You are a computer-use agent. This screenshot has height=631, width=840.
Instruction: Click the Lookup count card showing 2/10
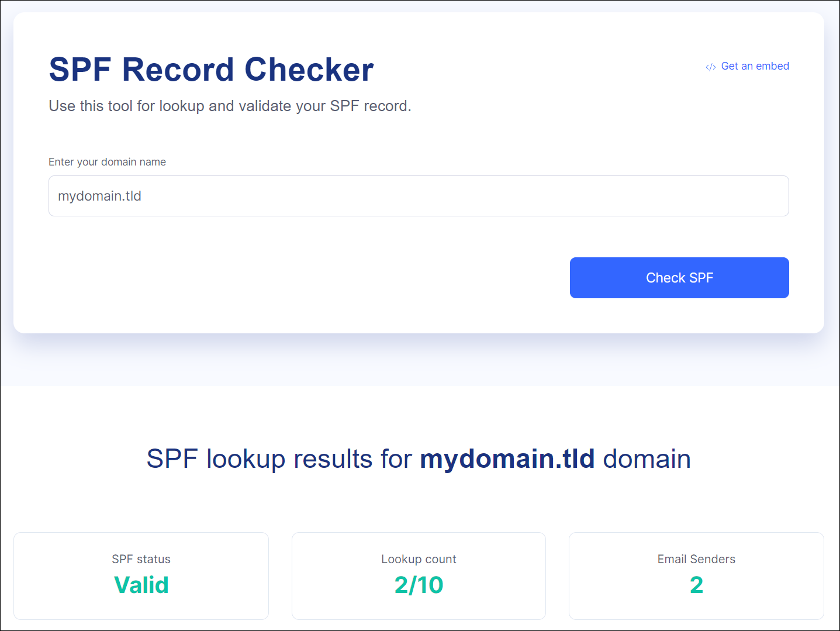point(419,575)
